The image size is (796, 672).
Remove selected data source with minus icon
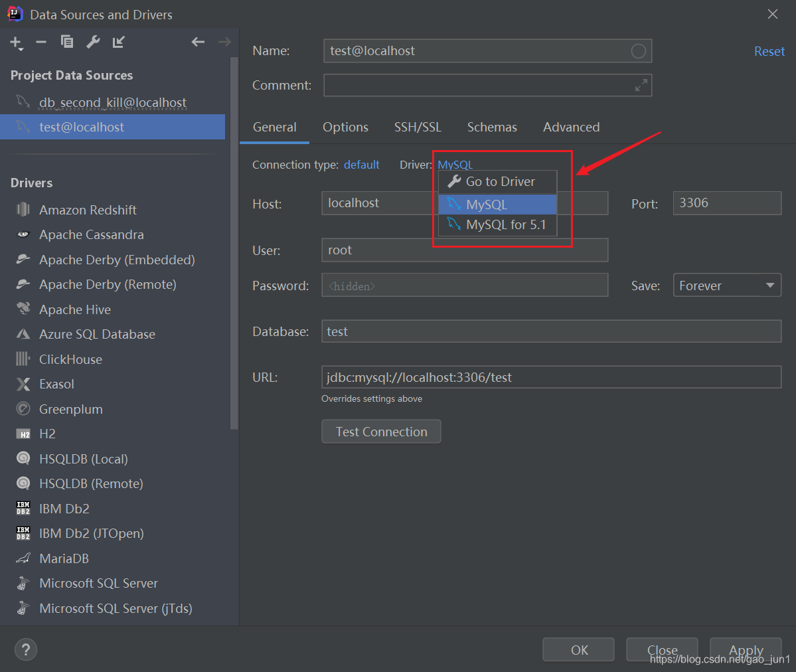tap(41, 42)
